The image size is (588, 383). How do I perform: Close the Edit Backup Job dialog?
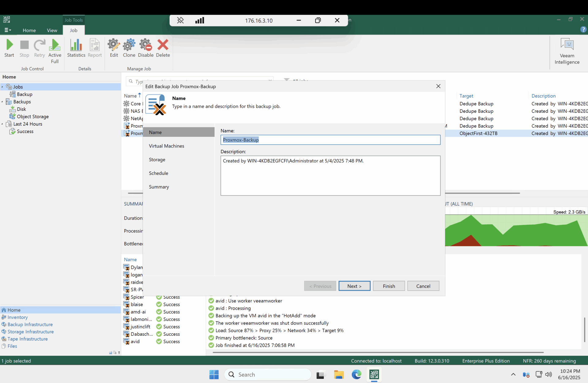438,86
